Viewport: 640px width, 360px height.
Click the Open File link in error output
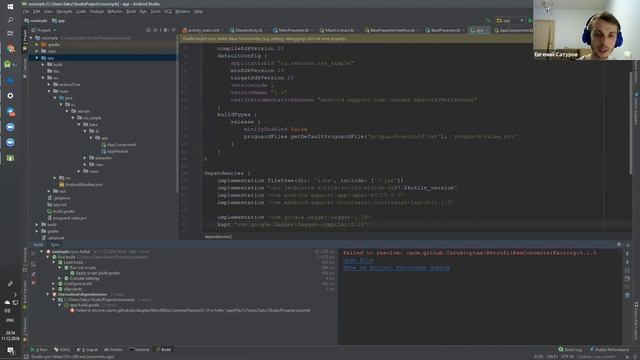(358, 260)
